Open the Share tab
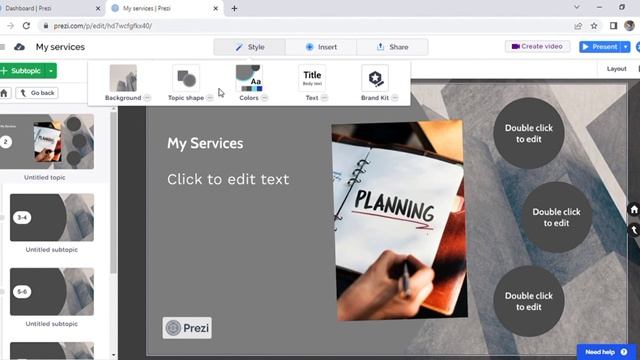This screenshot has width=640, height=360. [392, 47]
